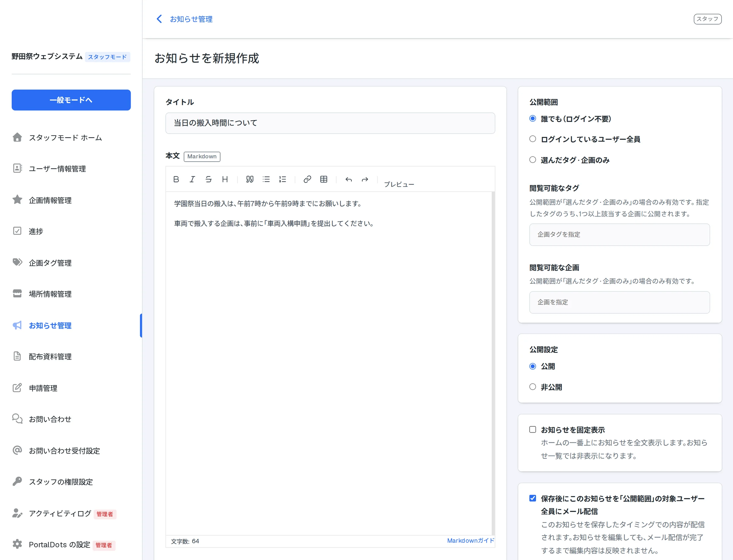Open the Markdownガイド link
Image resolution: width=733 pixels, height=560 pixels.
point(470,541)
